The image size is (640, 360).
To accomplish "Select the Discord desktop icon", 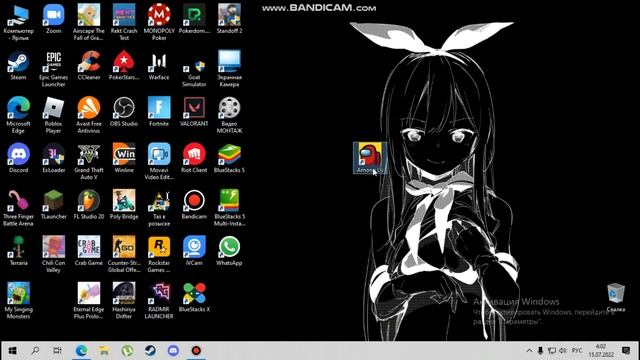I will tap(18, 159).
